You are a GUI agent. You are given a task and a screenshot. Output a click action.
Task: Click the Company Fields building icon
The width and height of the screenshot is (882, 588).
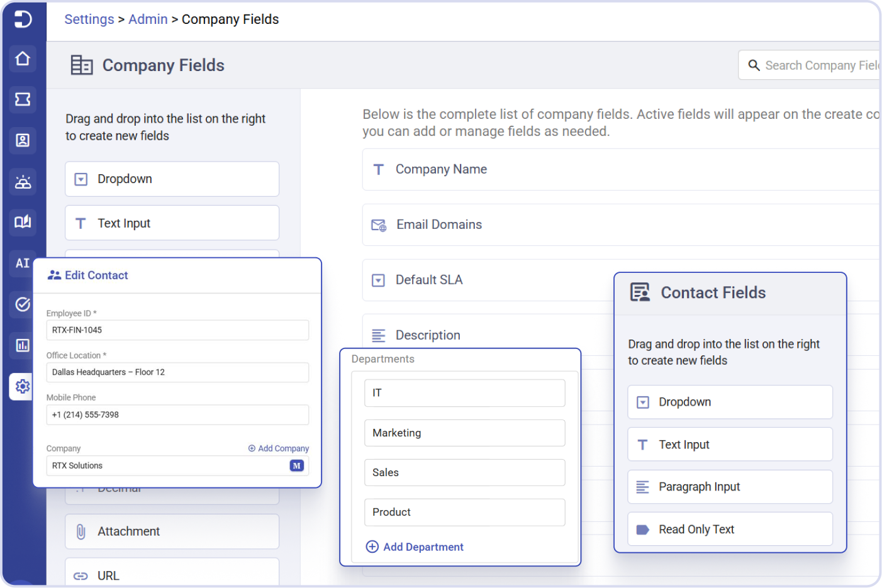82,65
